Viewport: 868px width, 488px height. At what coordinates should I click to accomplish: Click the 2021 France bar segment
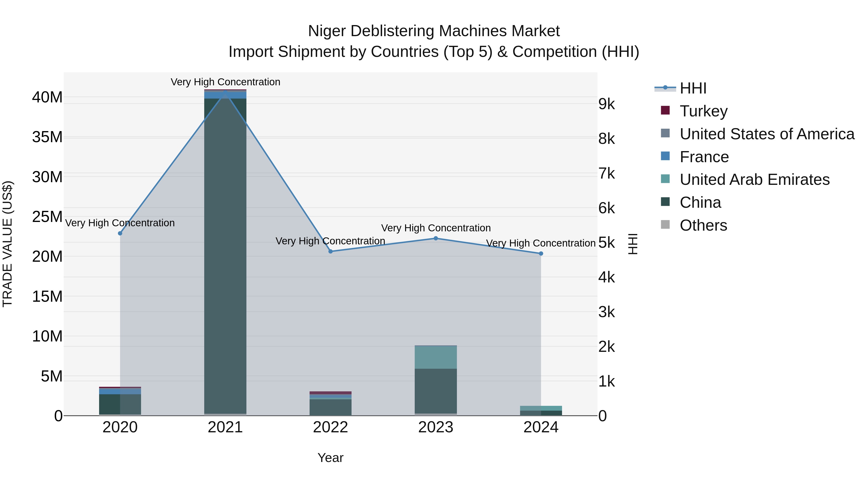[x=225, y=95]
